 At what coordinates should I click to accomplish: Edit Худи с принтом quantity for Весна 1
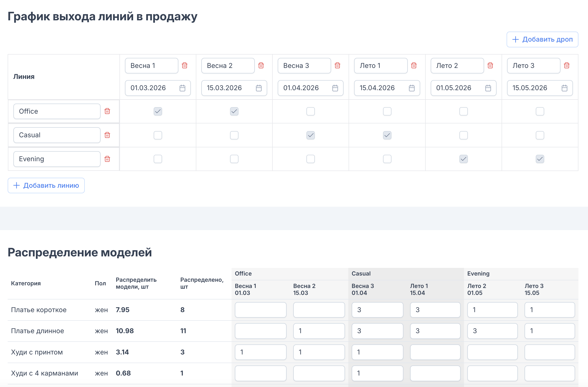click(x=261, y=352)
